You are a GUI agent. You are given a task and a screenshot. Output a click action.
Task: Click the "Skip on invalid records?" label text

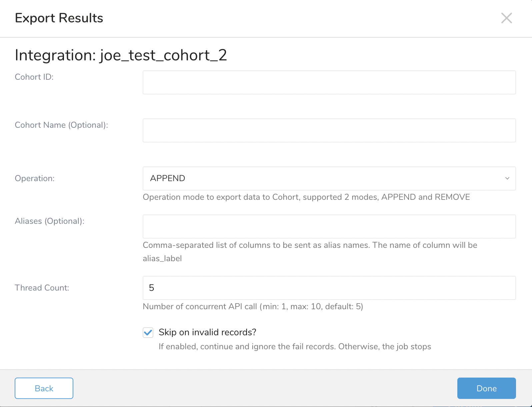207,332
